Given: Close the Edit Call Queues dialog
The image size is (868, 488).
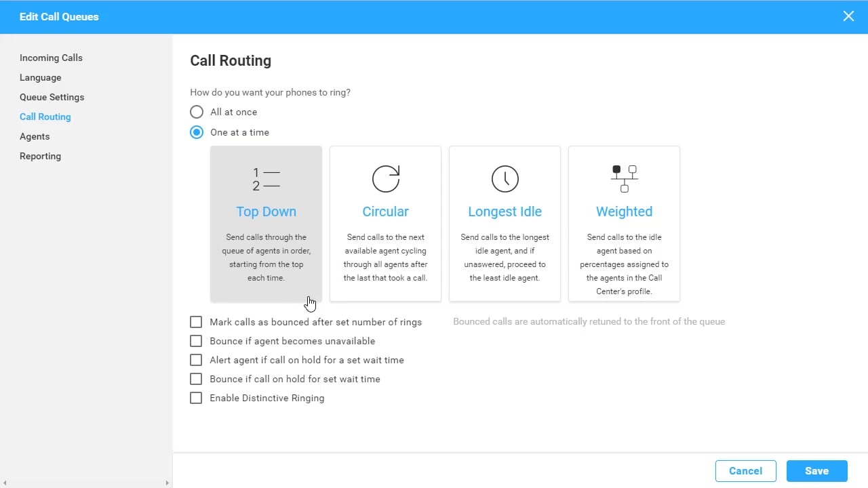Looking at the screenshot, I should [x=848, y=16].
